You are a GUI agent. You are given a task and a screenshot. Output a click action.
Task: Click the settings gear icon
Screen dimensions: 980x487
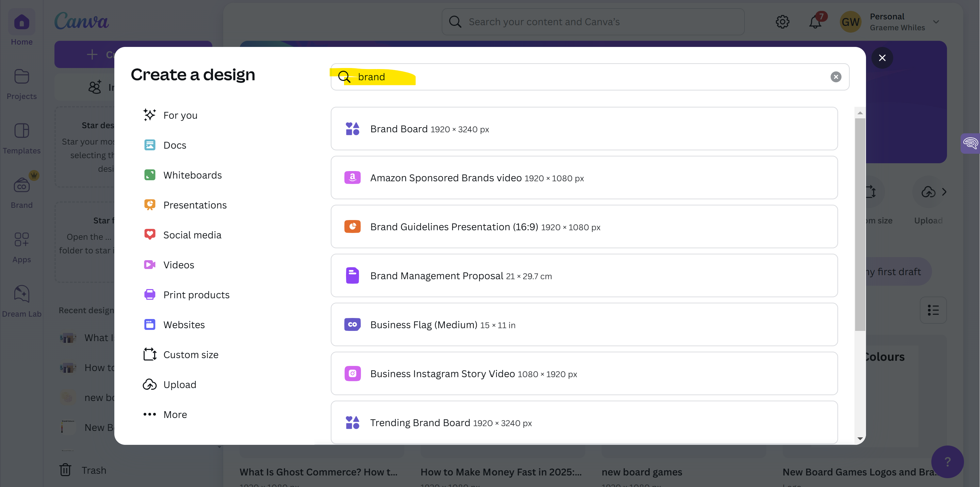784,22
